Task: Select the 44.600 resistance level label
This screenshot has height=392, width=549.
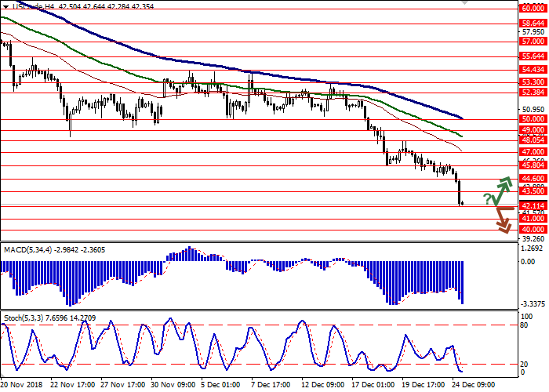Action: pos(532,179)
